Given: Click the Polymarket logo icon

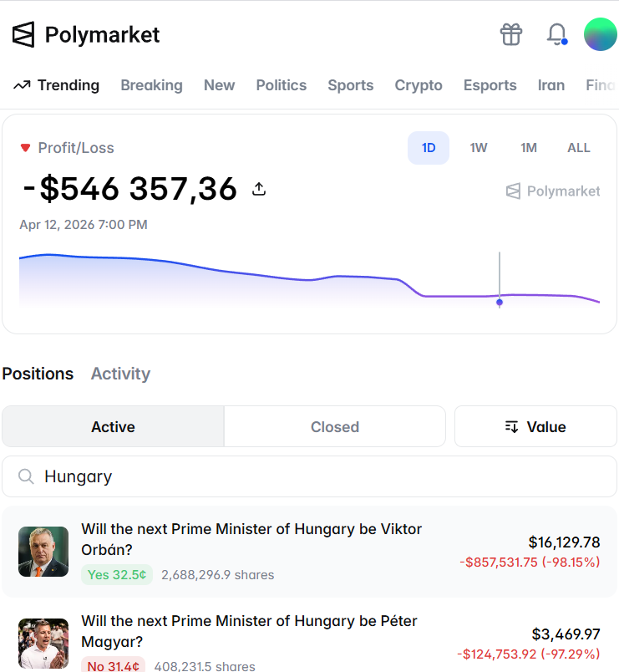Looking at the screenshot, I should tap(23, 34).
